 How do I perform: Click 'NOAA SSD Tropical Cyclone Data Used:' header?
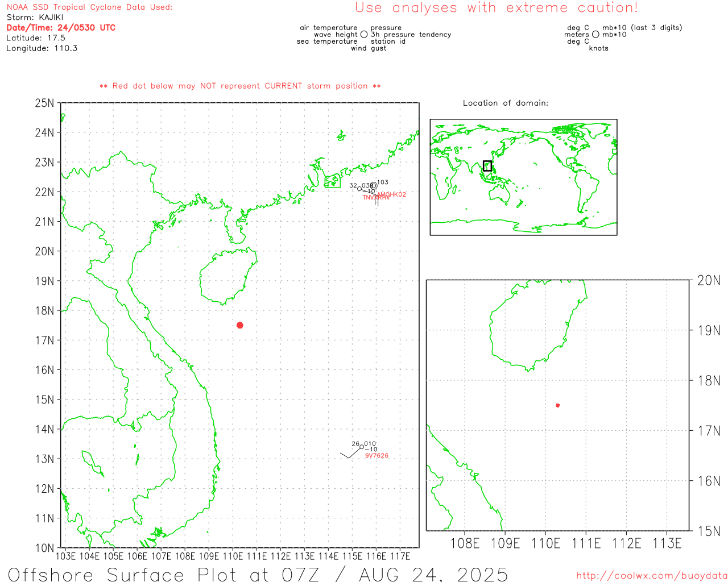coord(89,7)
